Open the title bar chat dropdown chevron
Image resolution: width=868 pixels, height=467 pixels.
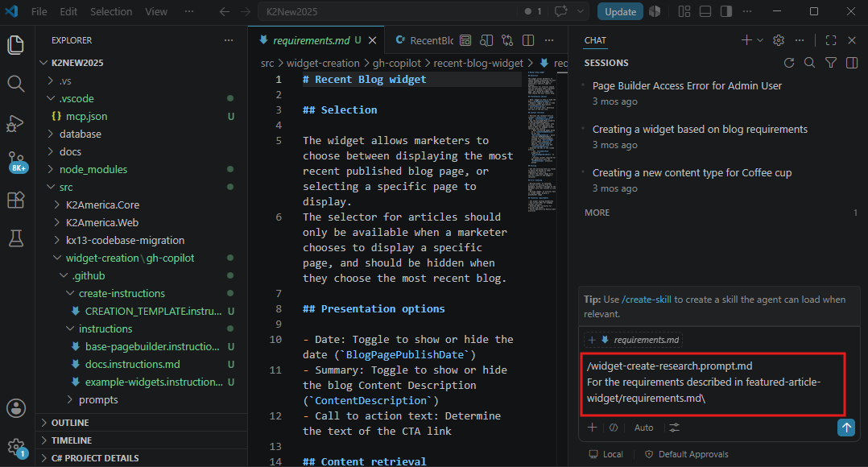click(x=580, y=11)
